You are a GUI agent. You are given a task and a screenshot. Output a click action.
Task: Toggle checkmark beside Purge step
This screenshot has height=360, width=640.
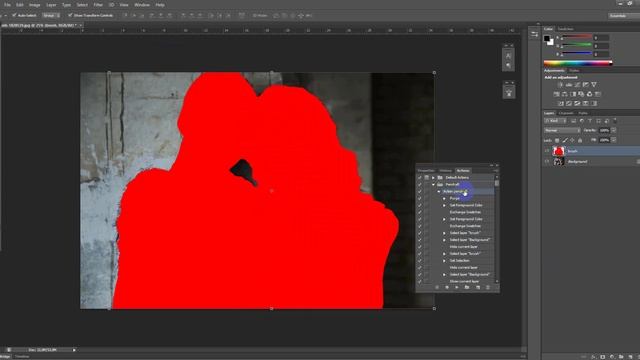click(420, 198)
